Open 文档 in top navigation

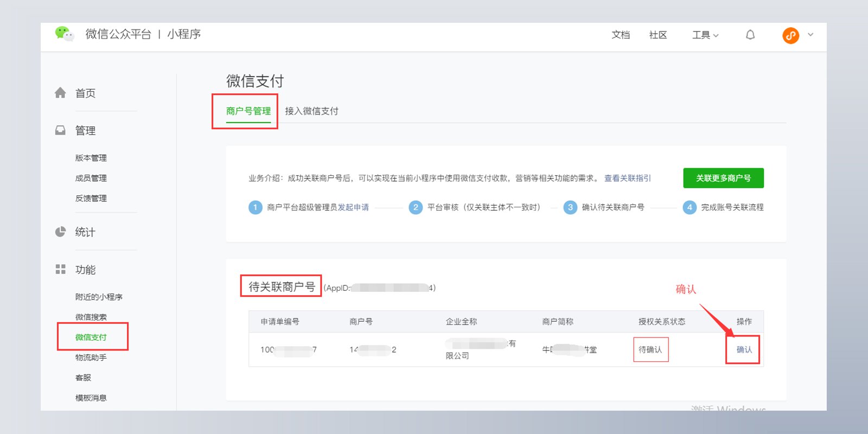[621, 35]
